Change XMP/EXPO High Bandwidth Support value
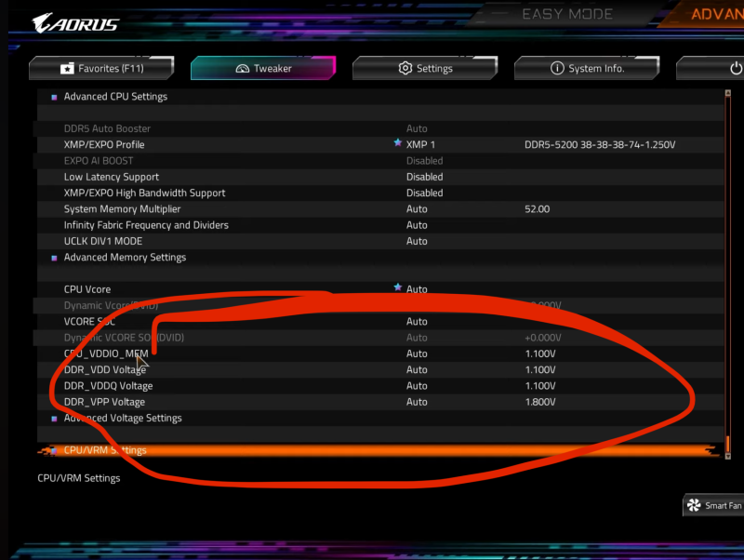 pyautogui.click(x=425, y=193)
